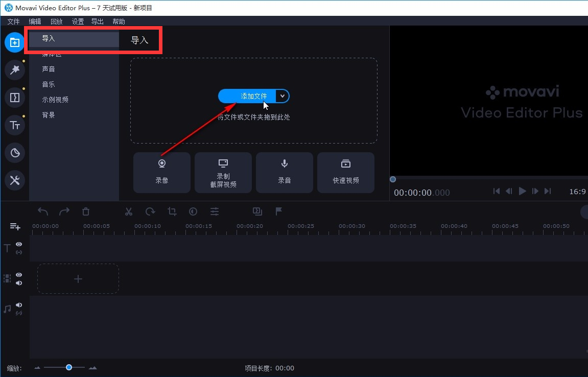
Task: Open the More Tools wrench tab
Action: pyautogui.click(x=15, y=180)
